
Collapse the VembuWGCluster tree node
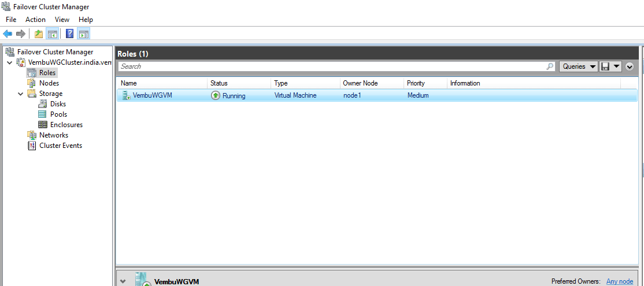(x=9, y=62)
